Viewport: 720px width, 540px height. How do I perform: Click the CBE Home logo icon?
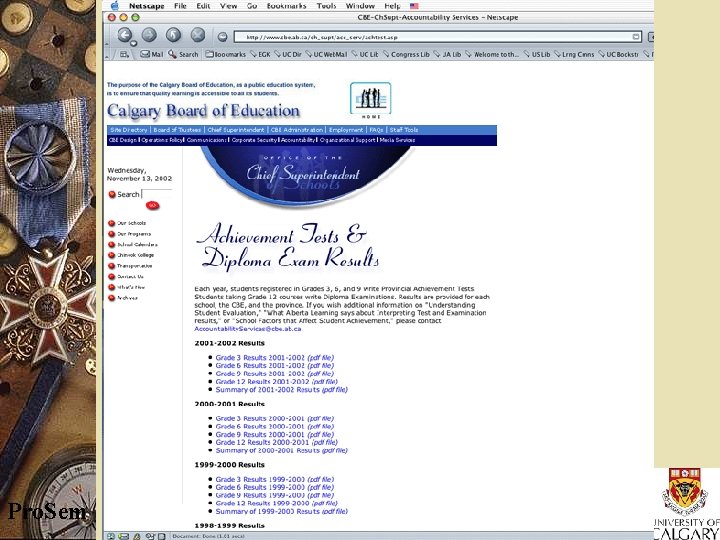coord(371,100)
